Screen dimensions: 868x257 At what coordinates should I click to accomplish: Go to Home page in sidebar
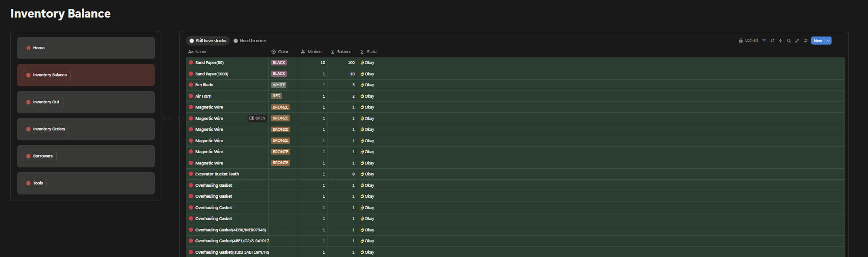35,48
